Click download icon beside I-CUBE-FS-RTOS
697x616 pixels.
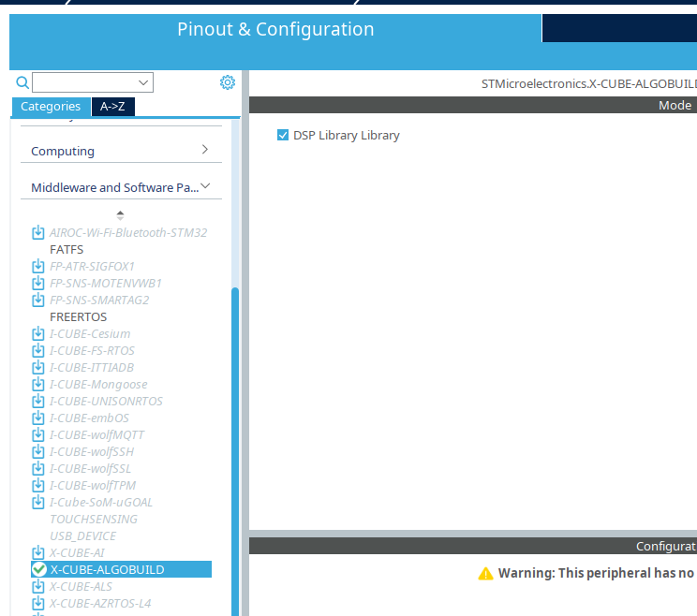click(38, 350)
